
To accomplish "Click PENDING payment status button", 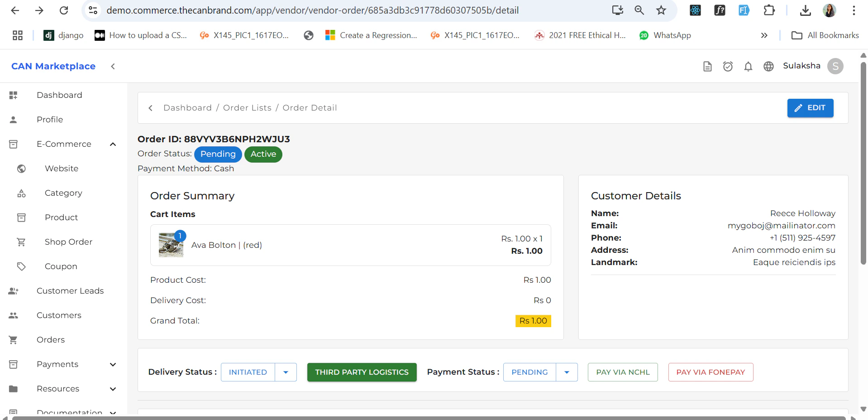I will pos(529,372).
